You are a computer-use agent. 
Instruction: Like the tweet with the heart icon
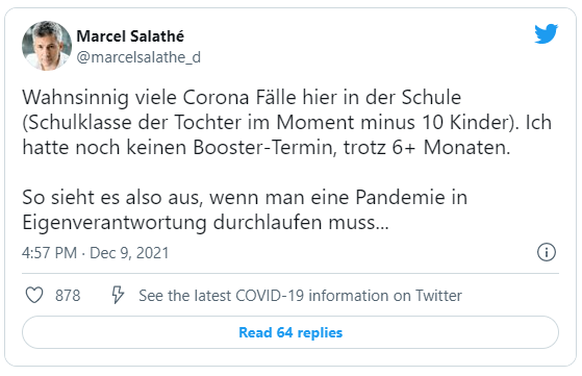pyautogui.click(x=34, y=295)
